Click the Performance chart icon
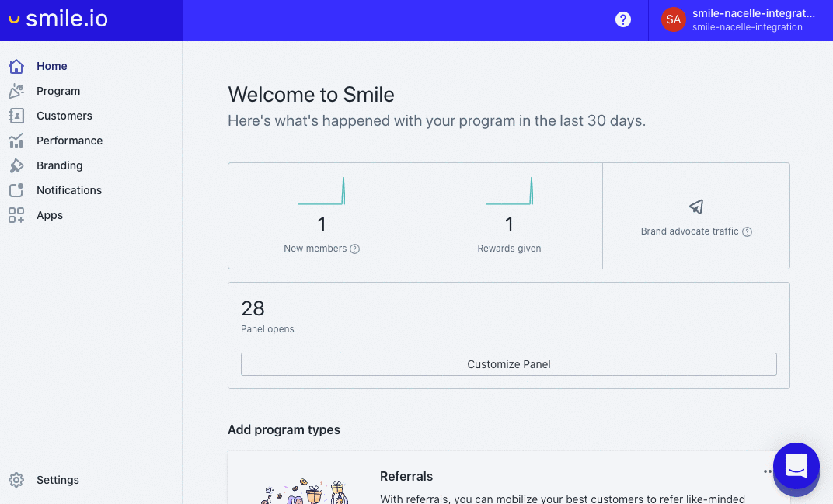 click(x=16, y=141)
